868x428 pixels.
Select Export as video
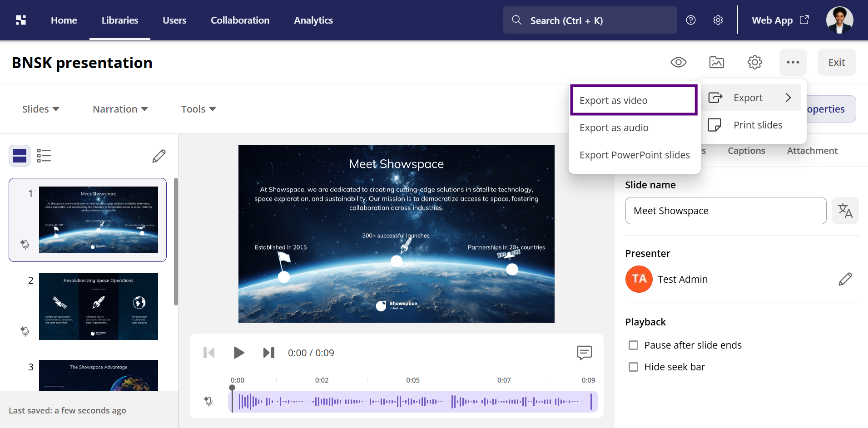634,100
